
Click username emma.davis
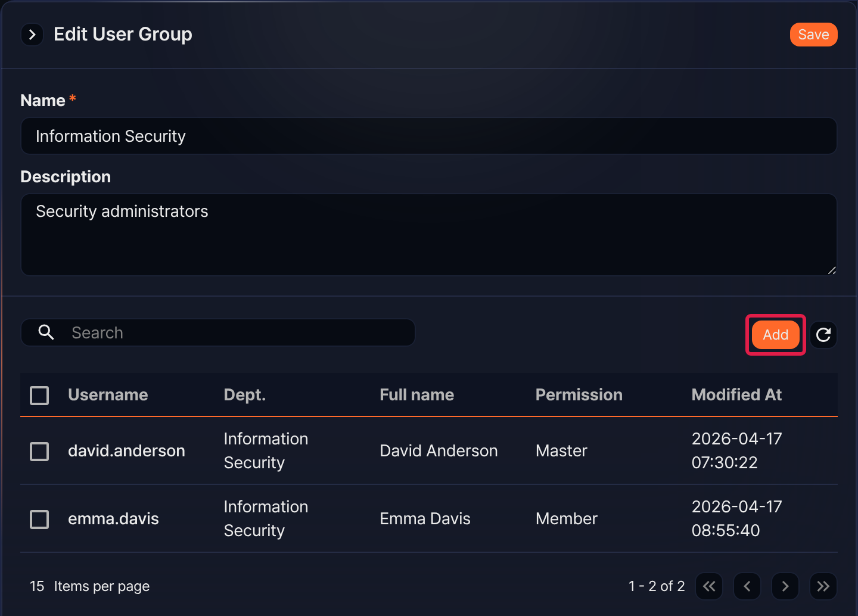(x=113, y=519)
